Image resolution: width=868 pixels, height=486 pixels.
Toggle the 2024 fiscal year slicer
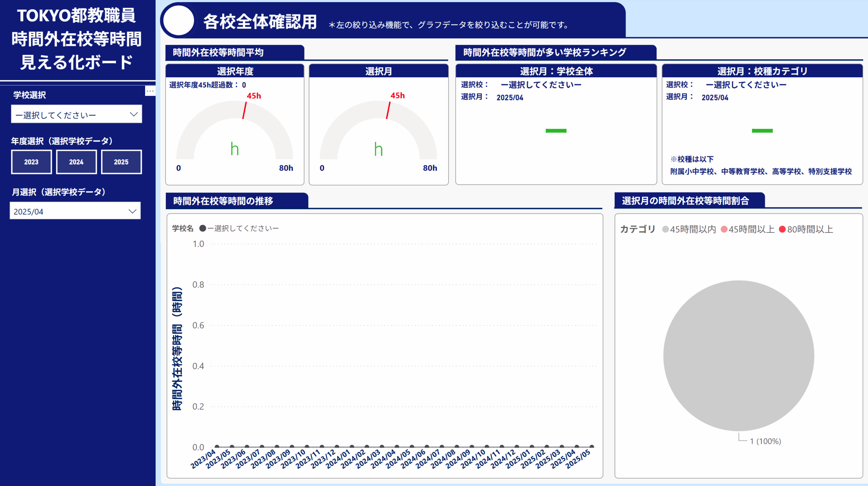[76, 162]
